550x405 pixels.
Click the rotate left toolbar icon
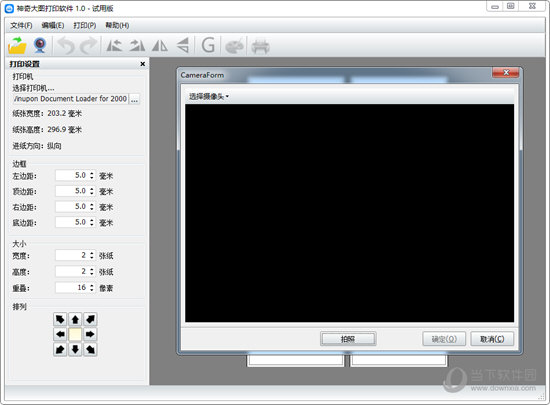click(x=114, y=46)
